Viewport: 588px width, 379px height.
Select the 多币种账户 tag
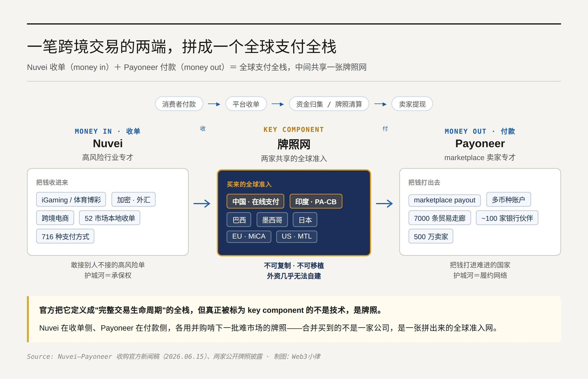click(x=508, y=200)
